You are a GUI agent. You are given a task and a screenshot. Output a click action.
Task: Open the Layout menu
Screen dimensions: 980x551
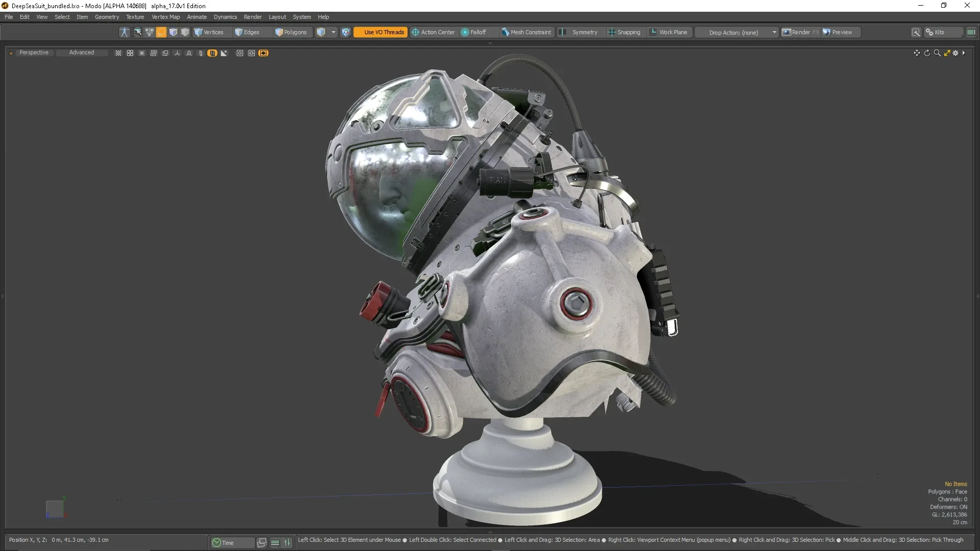point(278,17)
